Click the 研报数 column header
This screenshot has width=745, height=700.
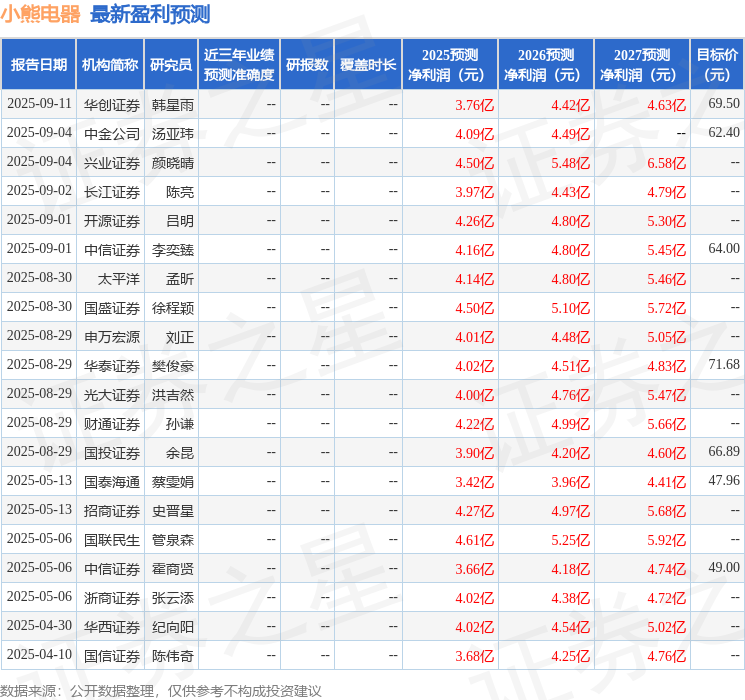[x=307, y=65]
